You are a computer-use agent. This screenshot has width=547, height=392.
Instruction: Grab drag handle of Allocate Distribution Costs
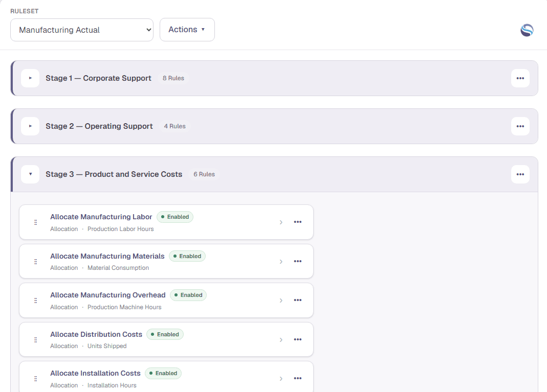coord(36,340)
